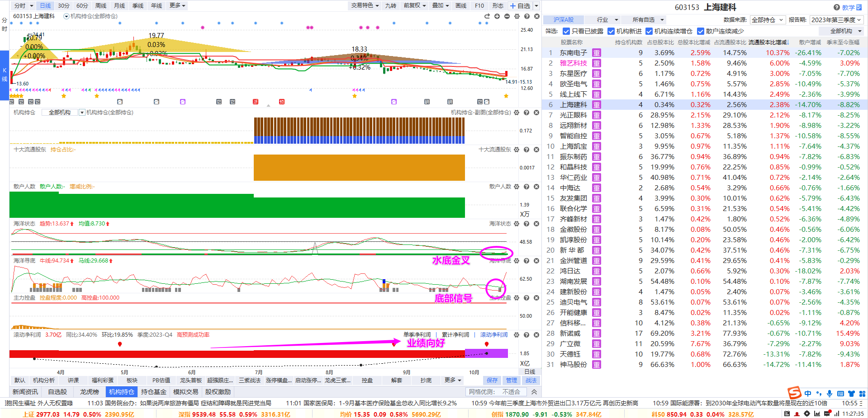Open settings gear of 海洋状态 panel
The height and width of the screenshot is (418, 868).
(x=517, y=224)
